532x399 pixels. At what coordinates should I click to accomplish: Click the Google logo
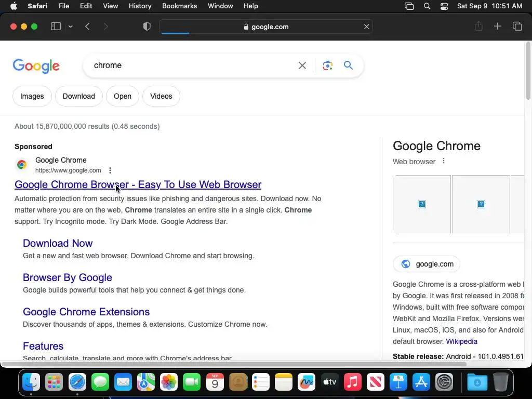[x=36, y=66]
